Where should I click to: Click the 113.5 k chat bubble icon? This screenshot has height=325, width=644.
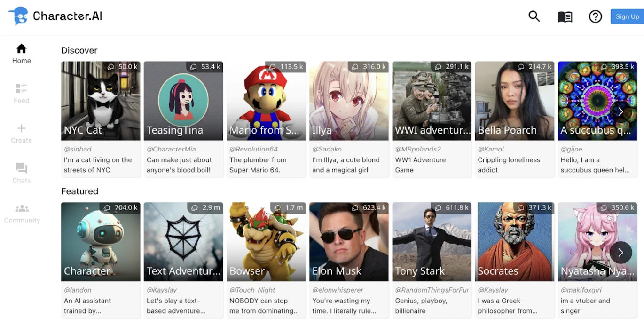tap(273, 67)
